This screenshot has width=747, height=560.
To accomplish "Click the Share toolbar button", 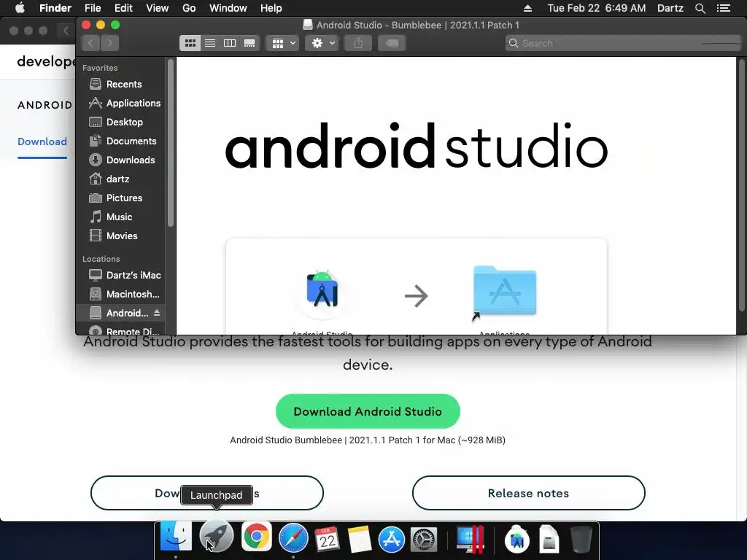I will pos(358,43).
